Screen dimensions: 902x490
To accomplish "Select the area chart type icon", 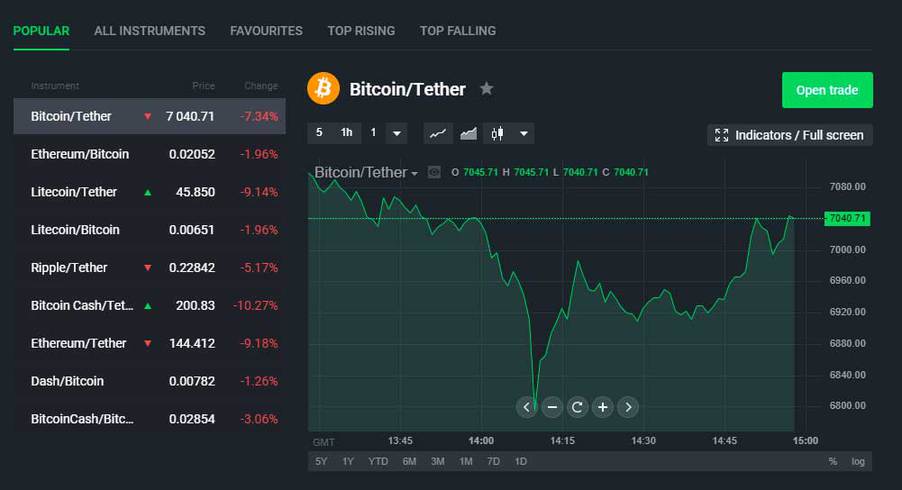I will click(468, 134).
